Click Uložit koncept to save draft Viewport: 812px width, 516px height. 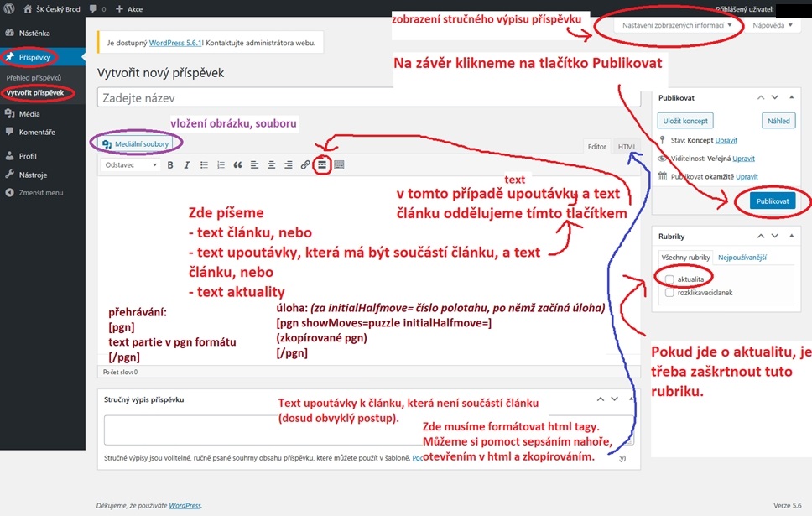(685, 121)
